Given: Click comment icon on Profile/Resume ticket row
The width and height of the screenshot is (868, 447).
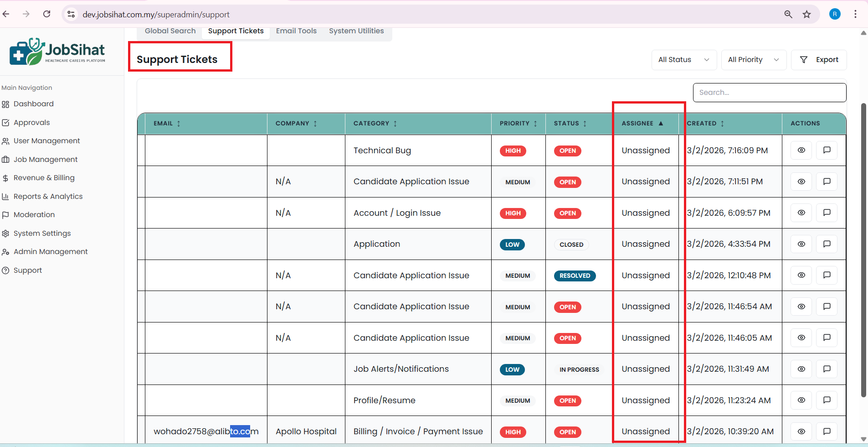Looking at the screenshot, I should 827,400.
